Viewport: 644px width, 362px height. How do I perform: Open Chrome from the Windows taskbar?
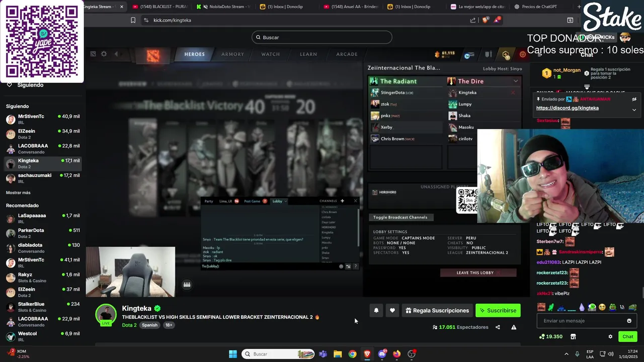click(x=352, y=354)
